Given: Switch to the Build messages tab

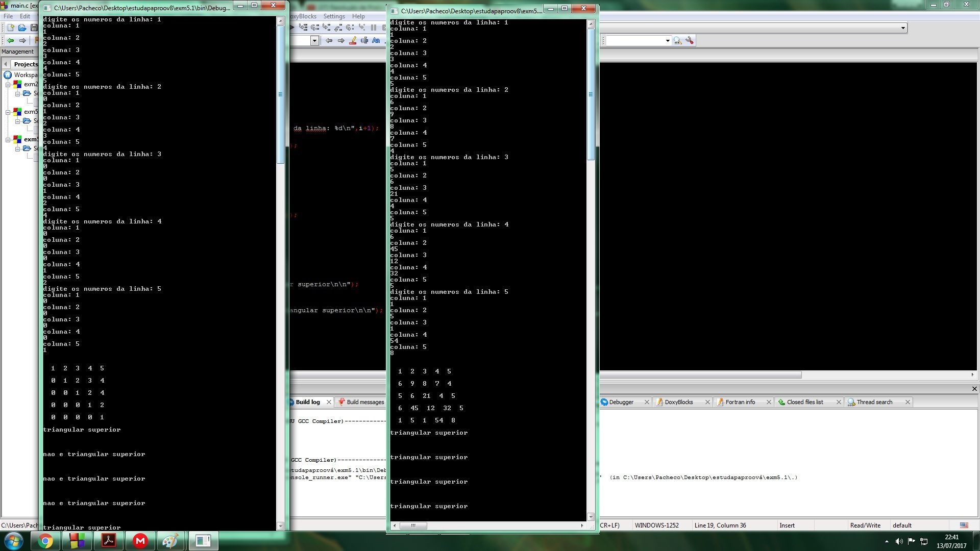Looking at the screenshot, I should click(364, 402).
